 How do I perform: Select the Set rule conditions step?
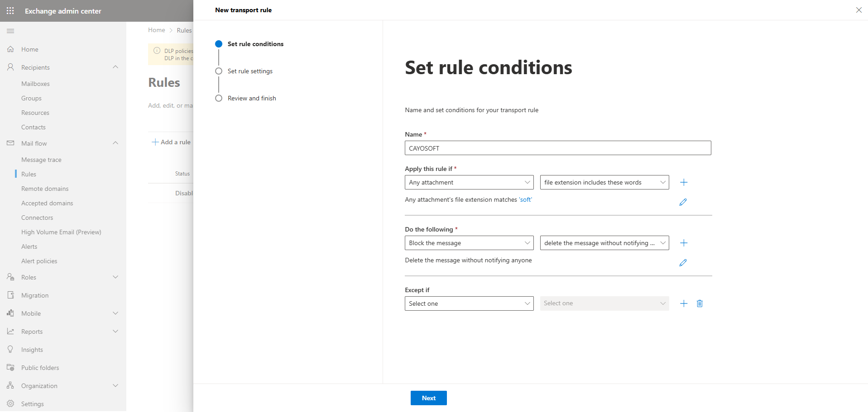tap(255, 44)
